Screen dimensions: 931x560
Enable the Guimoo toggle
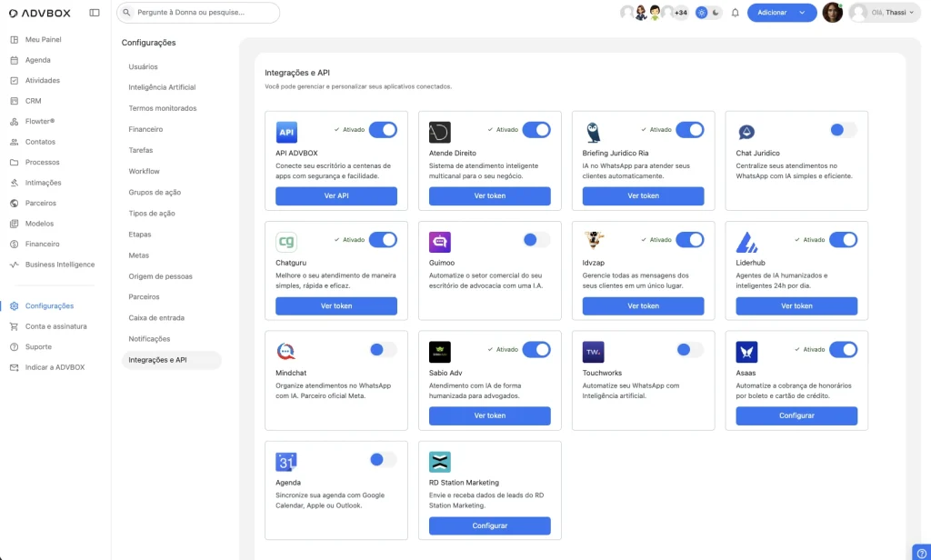pyautogui.click(x=536, y=239)
